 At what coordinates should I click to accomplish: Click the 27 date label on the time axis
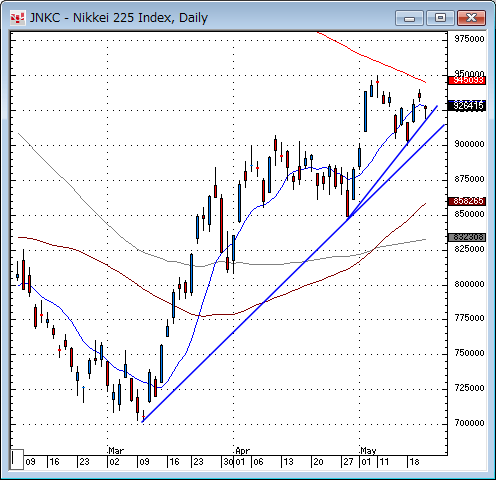click(348, 462)
